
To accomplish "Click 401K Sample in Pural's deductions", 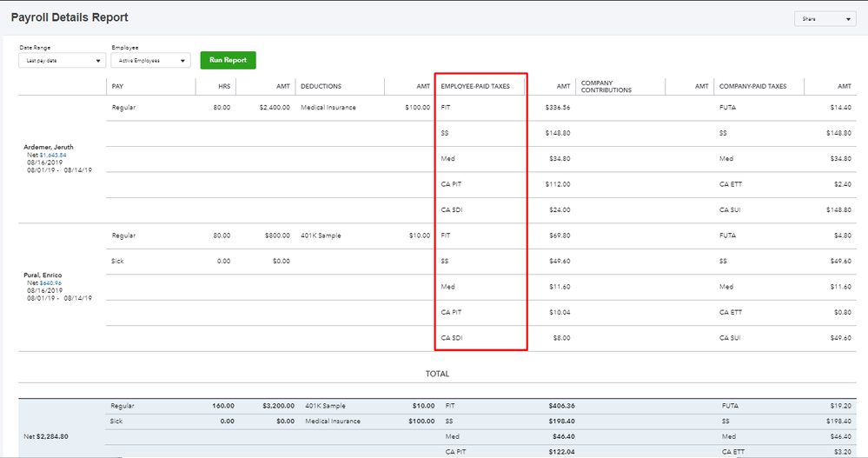I will [321, 236].
